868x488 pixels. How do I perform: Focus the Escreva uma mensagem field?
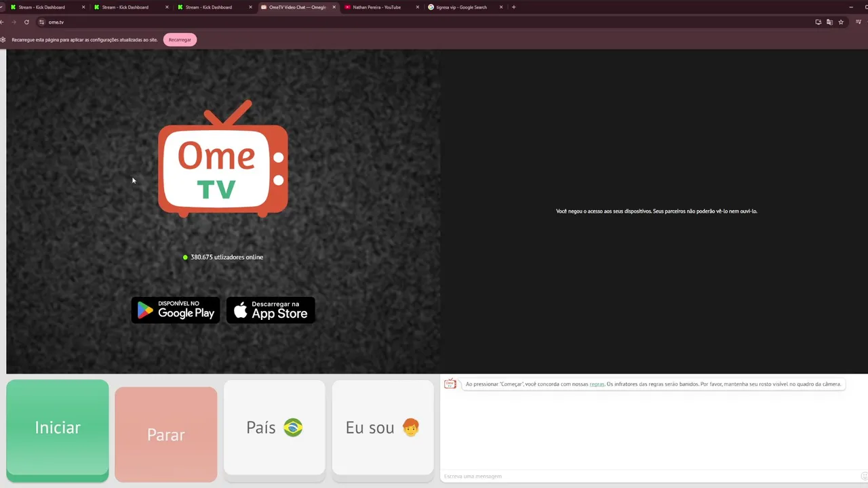click(x=650, y=476)
